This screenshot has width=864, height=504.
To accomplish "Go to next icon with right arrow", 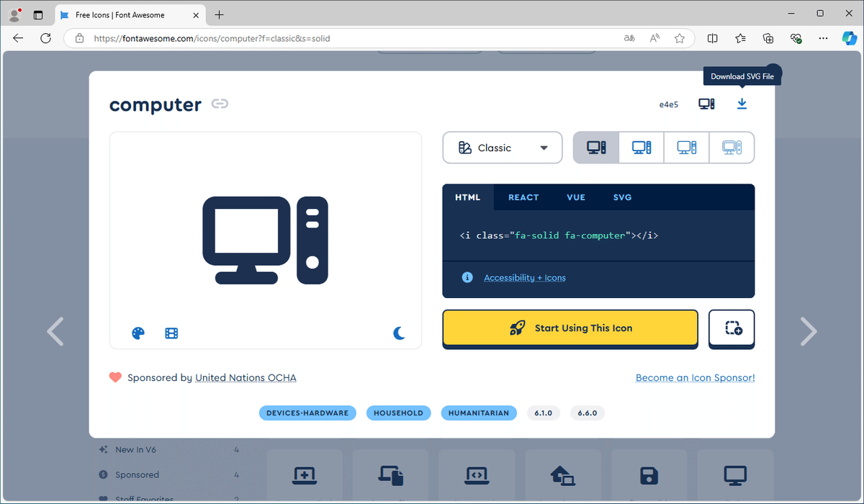I will coord(809,331).
